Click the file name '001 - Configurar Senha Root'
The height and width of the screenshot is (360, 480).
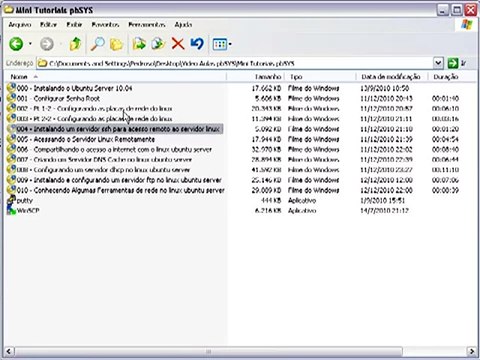[58, 98]
